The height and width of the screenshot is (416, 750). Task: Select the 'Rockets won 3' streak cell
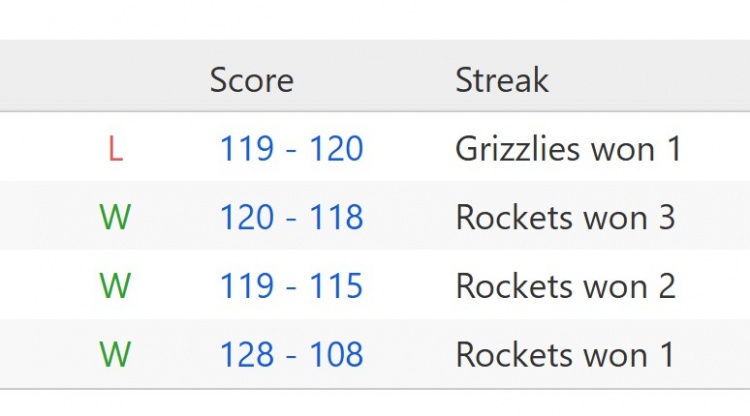click(x=565, y=217)
